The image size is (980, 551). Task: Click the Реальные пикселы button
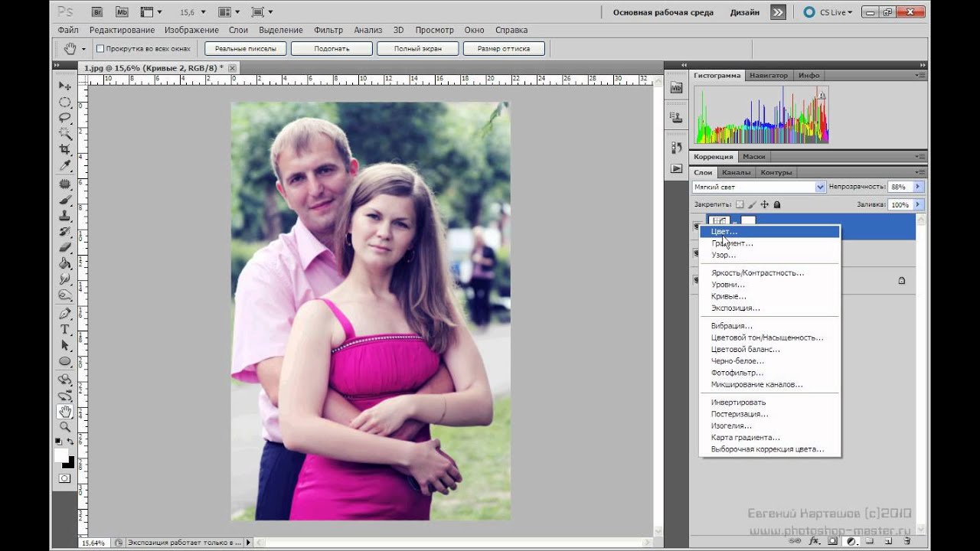pyautogui.click(x=246, y=48)
